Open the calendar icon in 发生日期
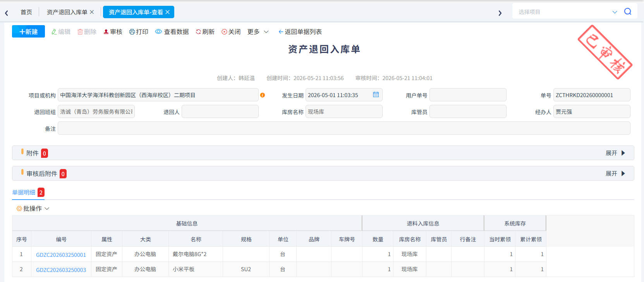Viewport: 644px width, 282px height. click(x=376, y=95)
